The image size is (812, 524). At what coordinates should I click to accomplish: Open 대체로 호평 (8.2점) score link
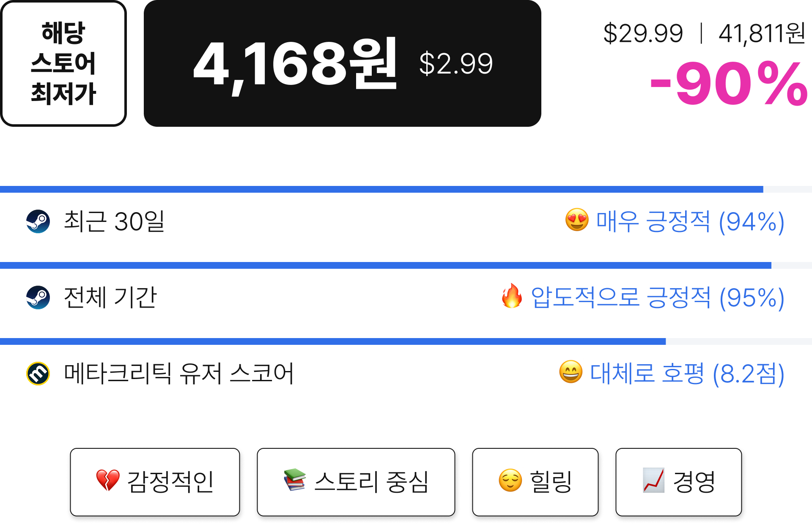point(687,374)
